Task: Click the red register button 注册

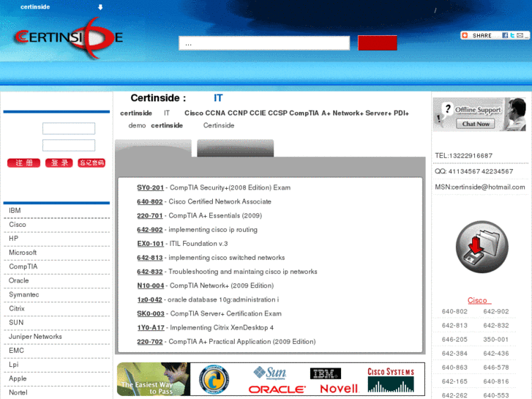Action: (23, 163)
